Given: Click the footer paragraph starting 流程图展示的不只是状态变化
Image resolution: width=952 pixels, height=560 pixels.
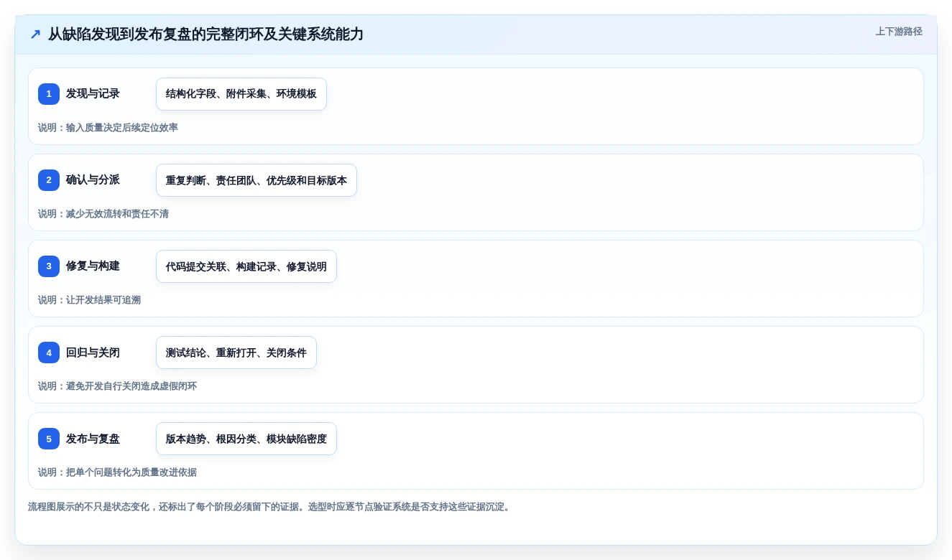Looking at the screenshot, I should (x=270, y=507).
